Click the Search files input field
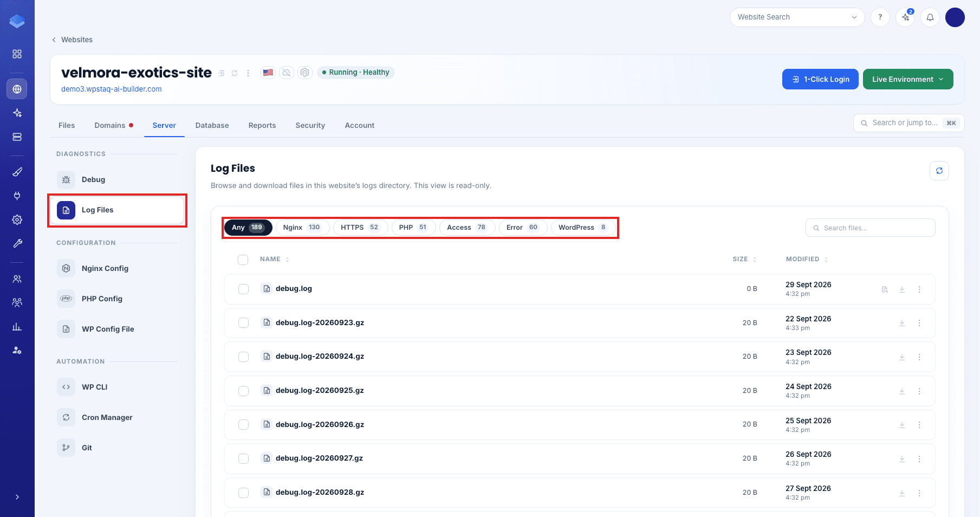 click(871, 228)
